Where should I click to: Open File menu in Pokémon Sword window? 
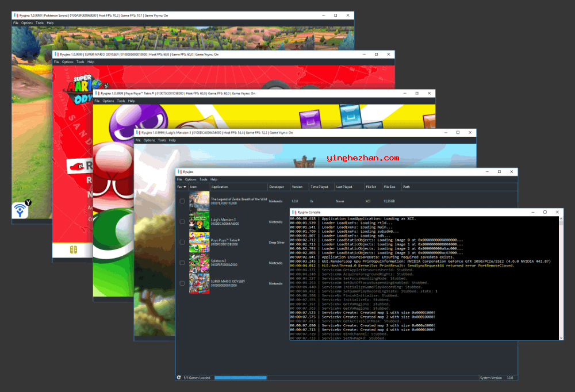pyautogui.click(x=16, y=23)
